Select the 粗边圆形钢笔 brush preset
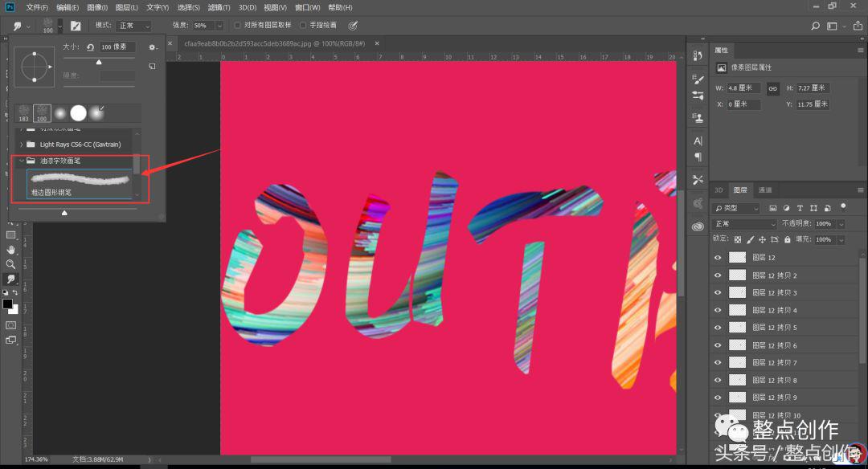The image size is (868, 469). point(80,184)
